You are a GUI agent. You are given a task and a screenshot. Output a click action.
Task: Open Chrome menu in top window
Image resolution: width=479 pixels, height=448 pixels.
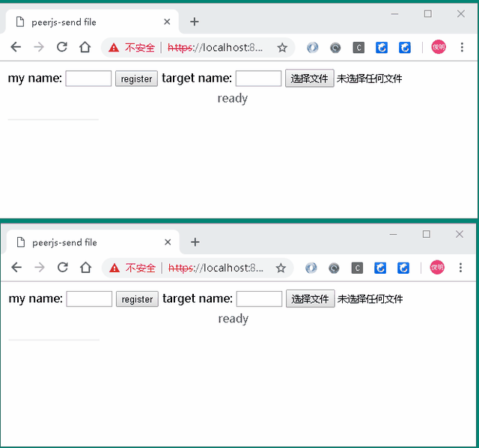[x=460, y=47]
